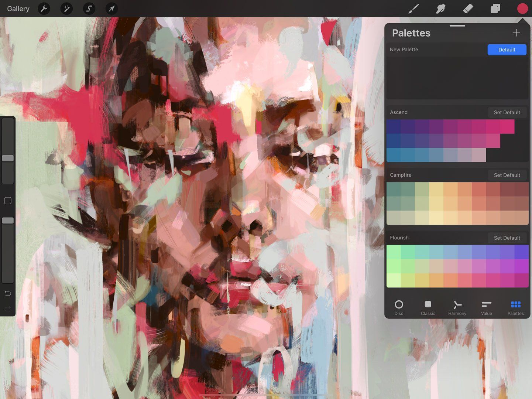Open the Actions wrench menu
Screen dimensions: 532x399
tap(44, 8)
